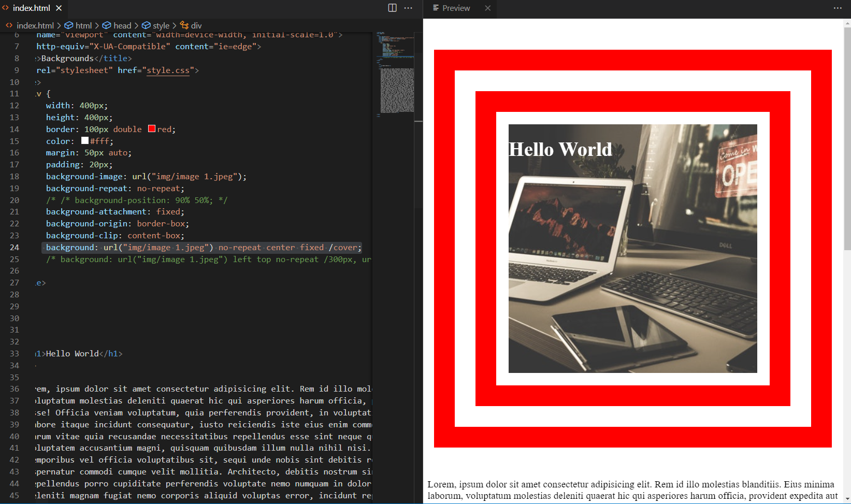Follow the style.css link in code
This screenshot has width=851, height=504.
pyautogui.click(x=168, y=70)
